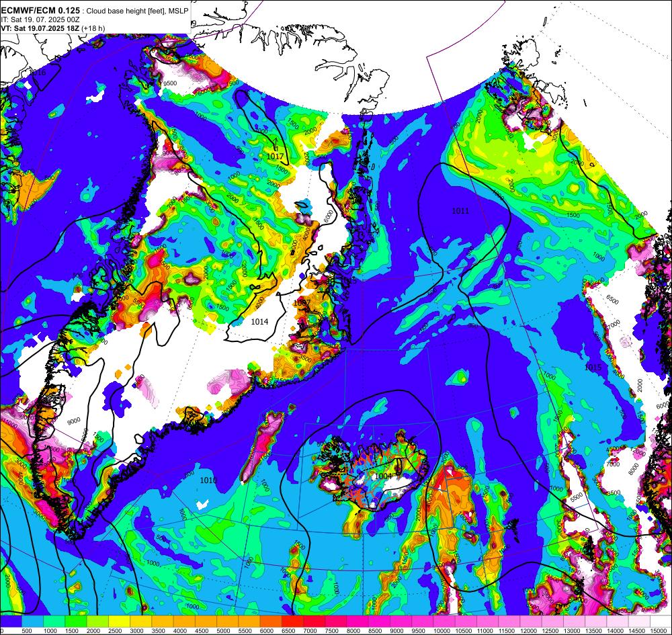Click the 'ECMWF/ECM 0.125' title text
Image resolution: width=672 pixels, height=635 pixels.
[x=40, y=10]
